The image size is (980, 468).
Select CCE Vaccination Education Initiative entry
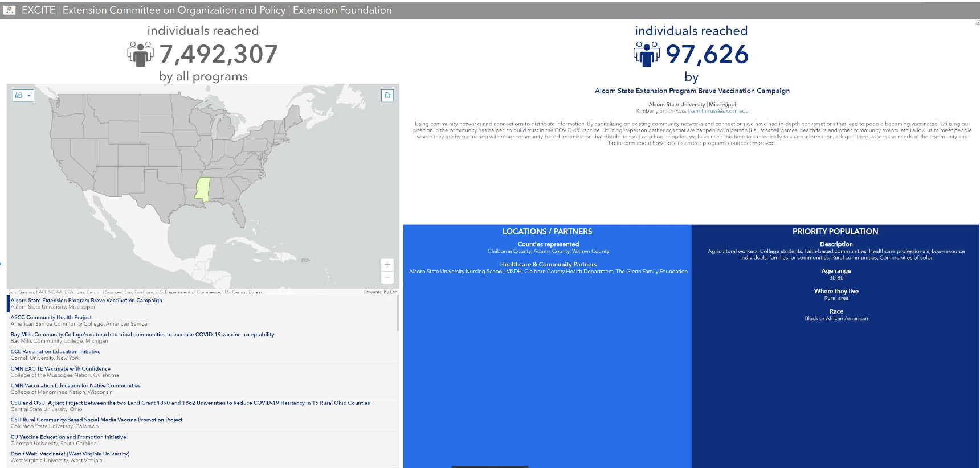[202, 355]
